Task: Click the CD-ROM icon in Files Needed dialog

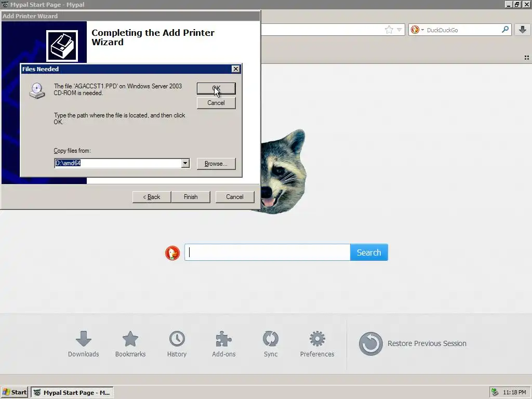Action: point(37,91)
